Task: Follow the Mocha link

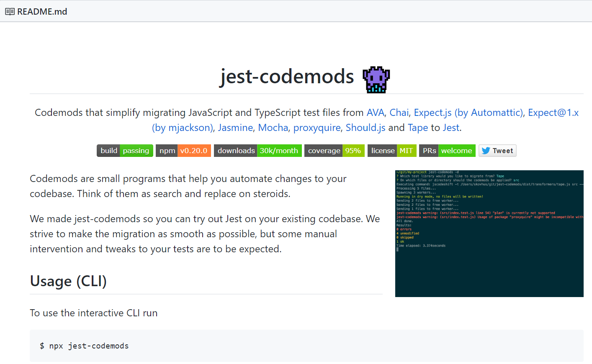Action: (273, 128)
